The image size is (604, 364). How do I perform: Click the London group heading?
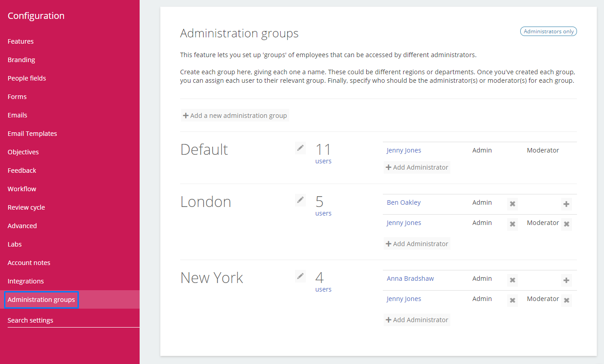point(206,202)
